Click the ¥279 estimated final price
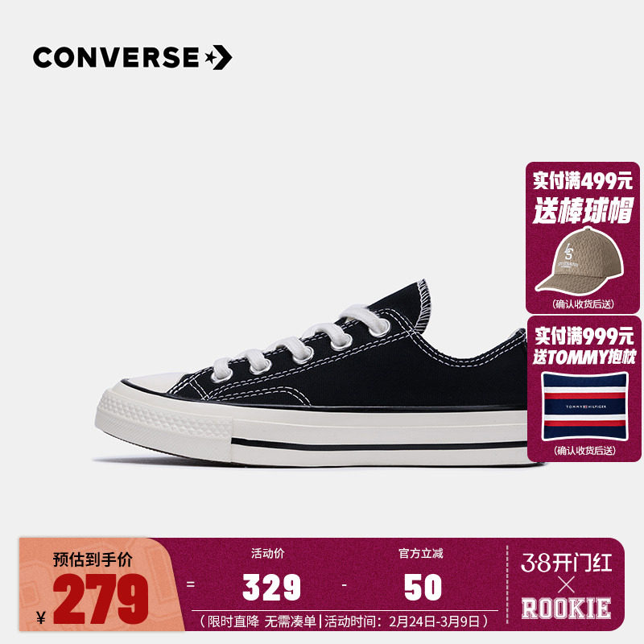This screenshot has height=644, width=644. [x=93, y=599]
